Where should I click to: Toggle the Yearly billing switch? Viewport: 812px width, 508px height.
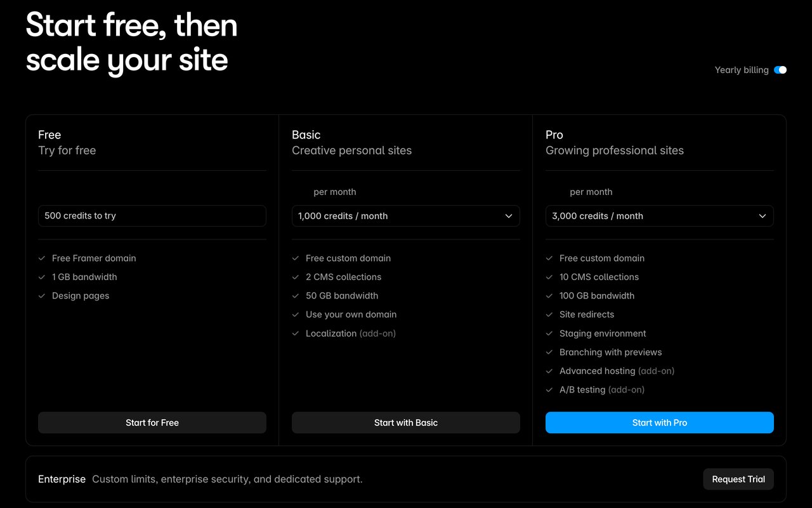click(780, 70)
